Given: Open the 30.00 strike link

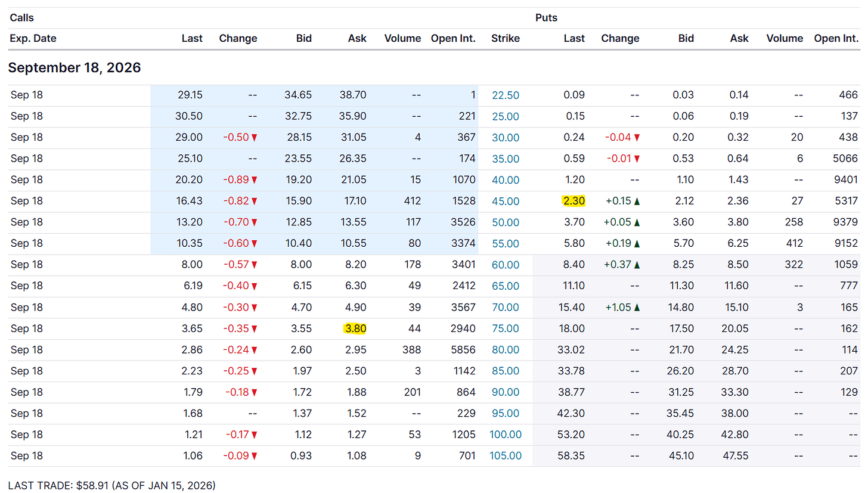Looking at the screenshot, I should pos(505,138).
